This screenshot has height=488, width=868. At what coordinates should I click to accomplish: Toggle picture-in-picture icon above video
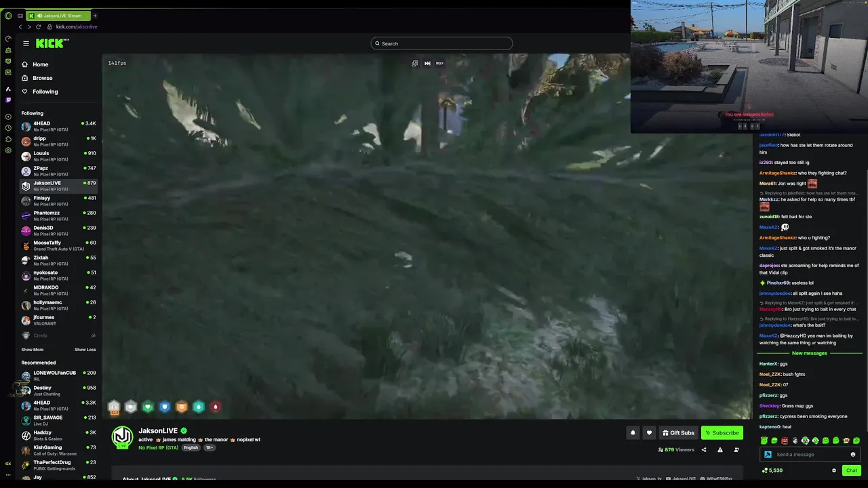point(415,63)
